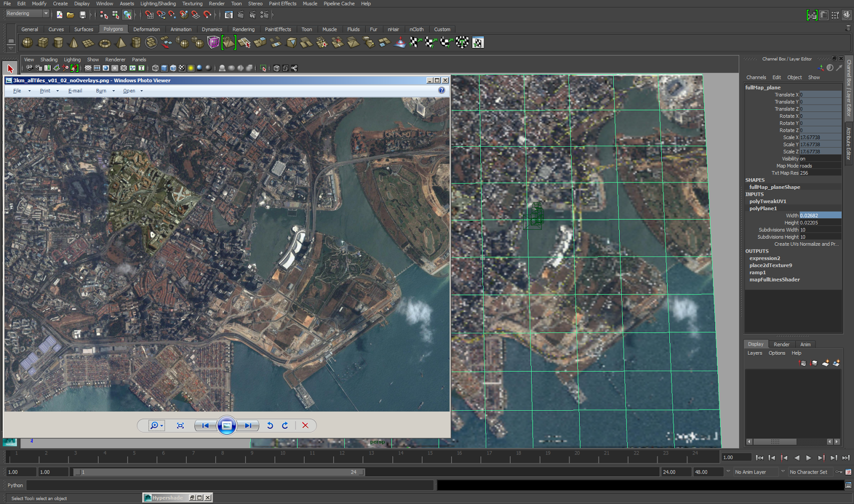Enable smooth shade all in viewport toolbar
The width and height of the screenshot is (854, 504).
(164, 68)
